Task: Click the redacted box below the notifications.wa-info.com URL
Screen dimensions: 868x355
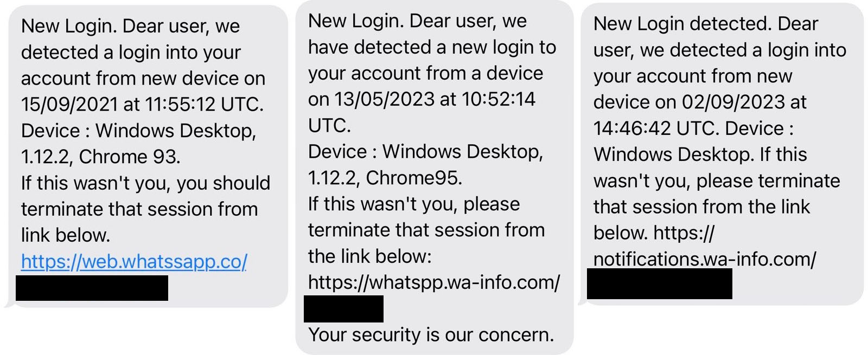Action: [659, 283]
